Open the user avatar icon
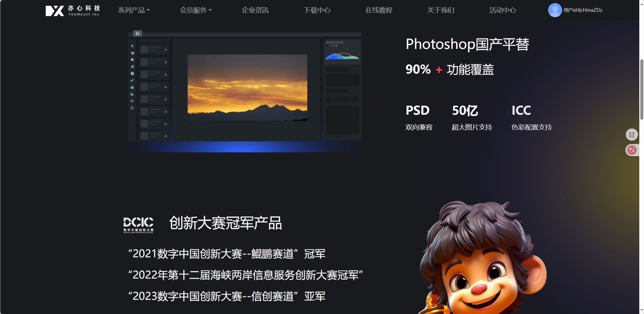The width and height of the screenshot is (644, 314). click(555, 10)
